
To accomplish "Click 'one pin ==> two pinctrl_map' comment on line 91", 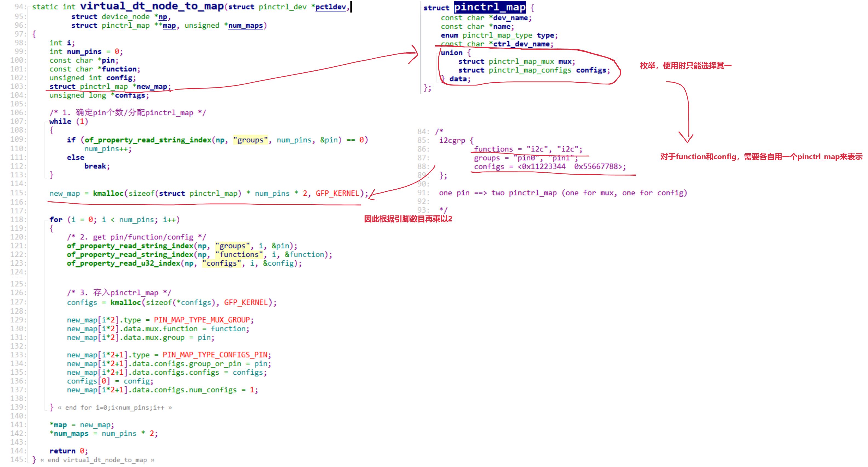I will click(498, 193).
